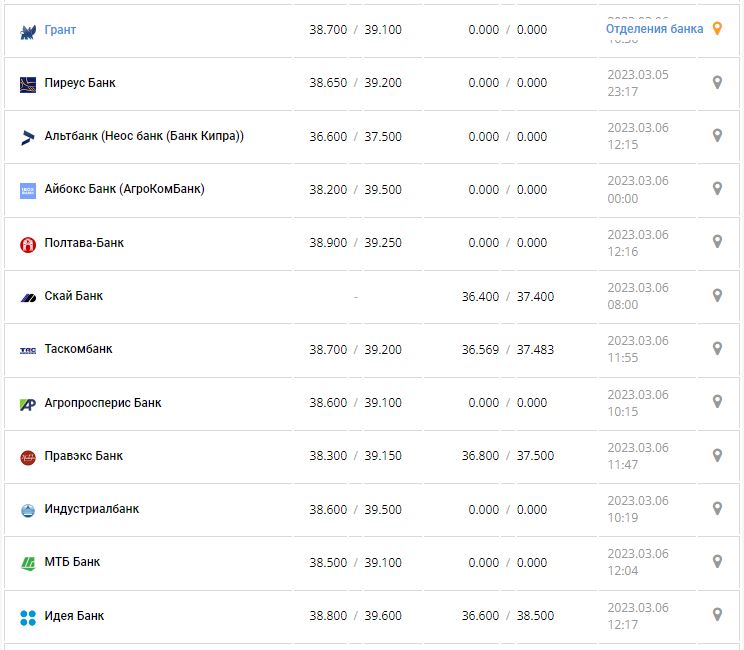The width and height of the screenshot is (744, 650).
Task: Click the Полтава-Банк red logo icon
Action: point(28,244)
